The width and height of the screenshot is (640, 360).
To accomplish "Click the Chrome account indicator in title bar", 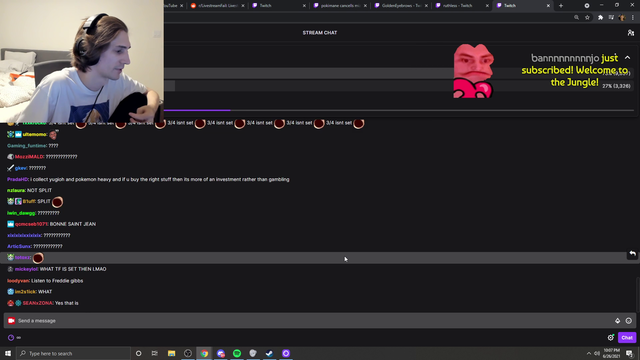I will [x=587, y=6].
